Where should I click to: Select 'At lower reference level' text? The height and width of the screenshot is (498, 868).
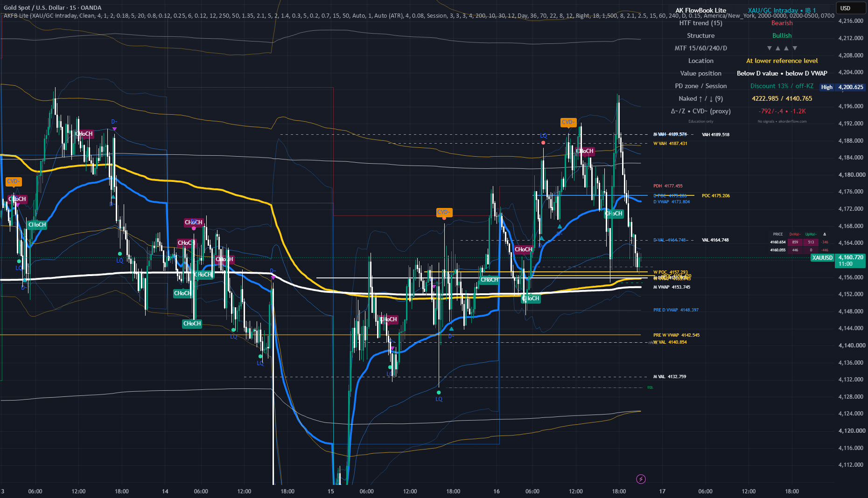tap(782, 61)
